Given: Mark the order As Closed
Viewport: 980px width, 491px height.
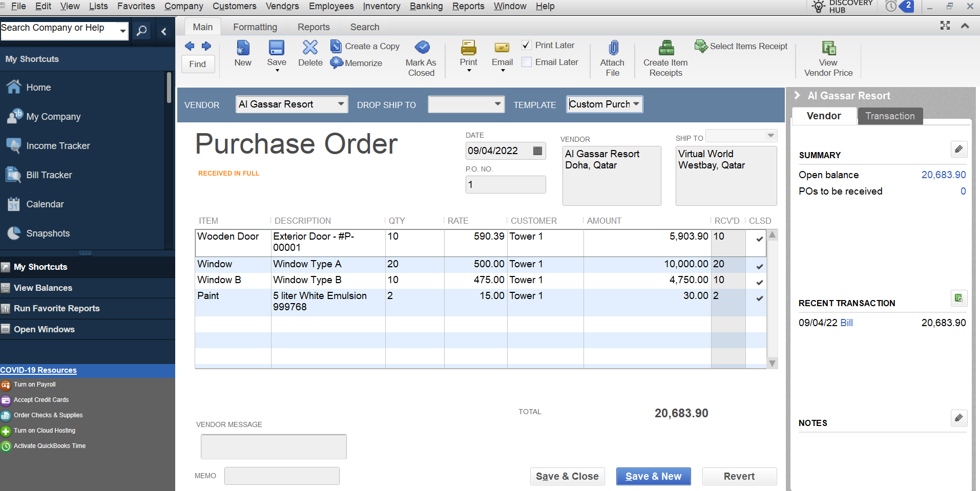Looking at the screenshot, I should pos(421,58).
